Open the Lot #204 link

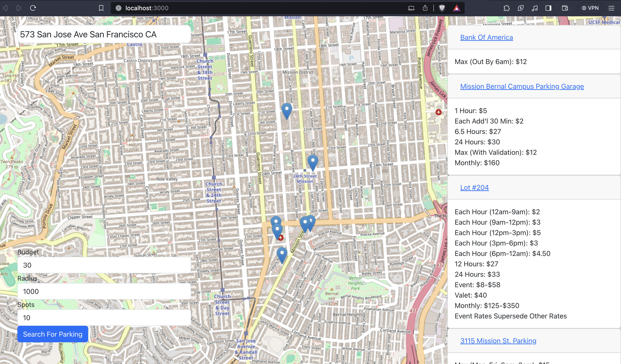(x=474, y=187)
